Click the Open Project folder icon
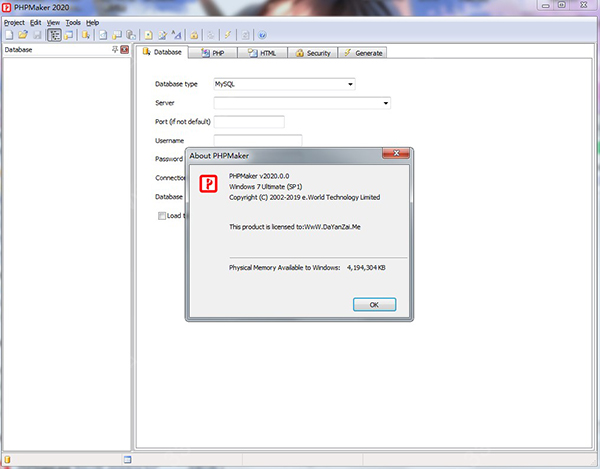This screenshot has height=469, width=600. click(21, 34)
